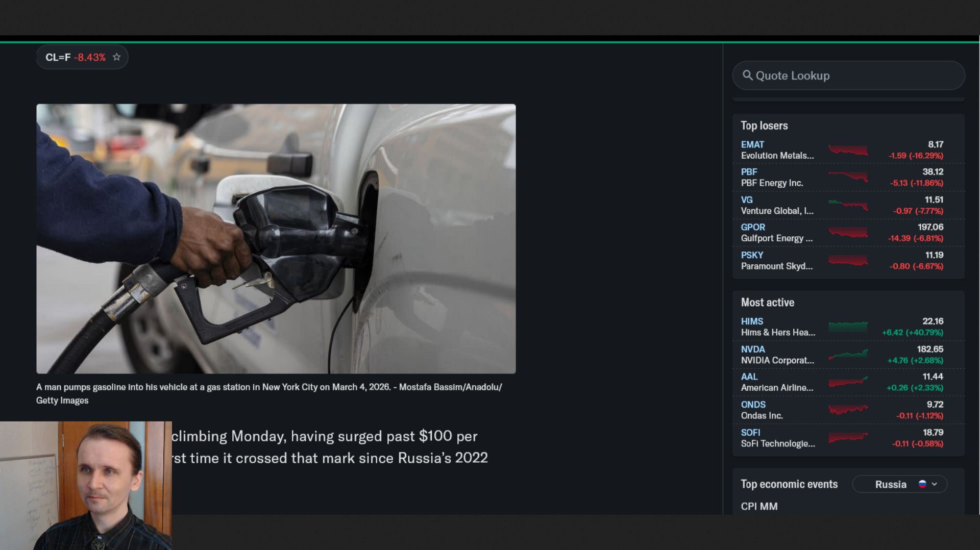The width and height of the screenshot is (980, 550).
Task: Open the EMAT ticker link
Action: click(752, 144)
